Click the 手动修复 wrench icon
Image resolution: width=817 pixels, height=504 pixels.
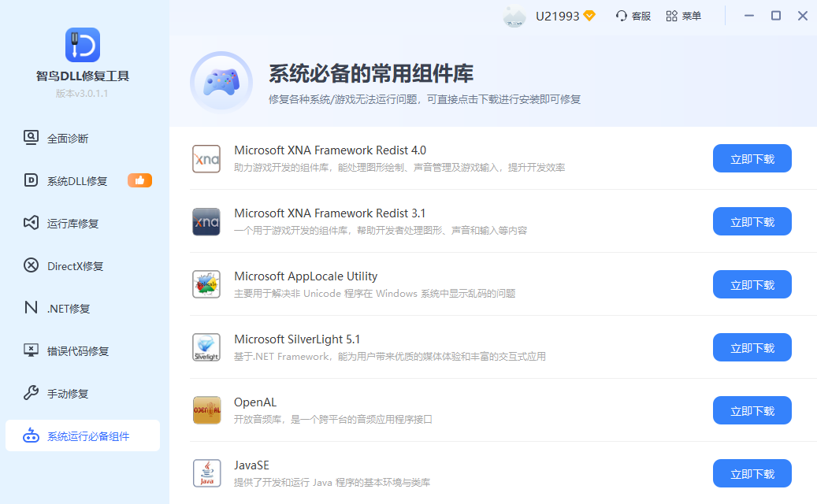[31, 393]
